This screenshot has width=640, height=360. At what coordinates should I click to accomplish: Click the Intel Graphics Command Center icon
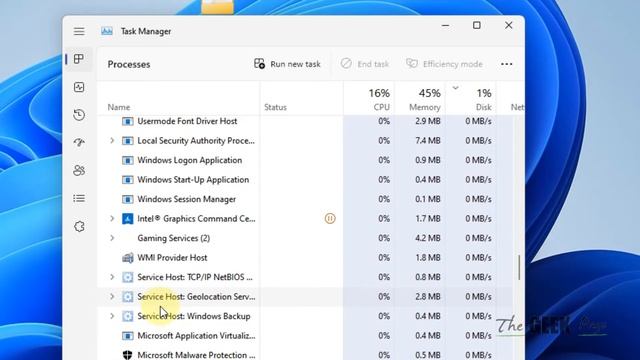[x=128, y=219]
